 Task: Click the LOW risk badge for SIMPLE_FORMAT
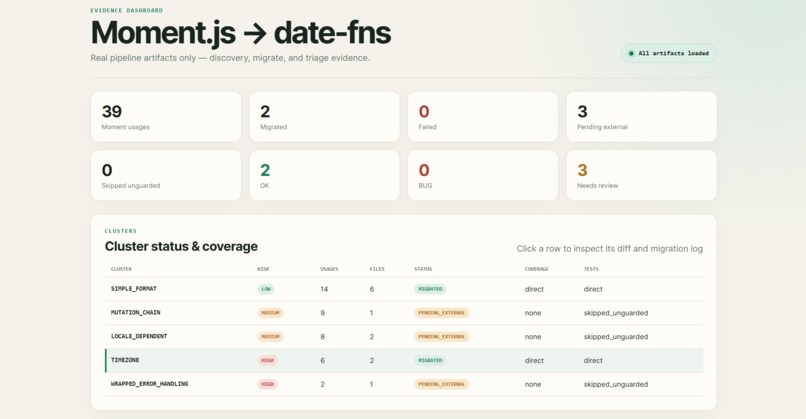(266, 289)
